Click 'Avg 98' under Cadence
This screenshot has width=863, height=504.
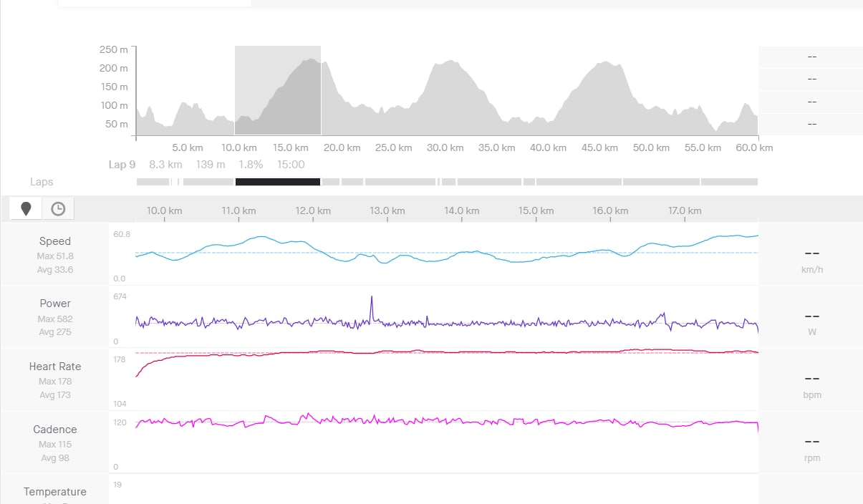(55, 458)
